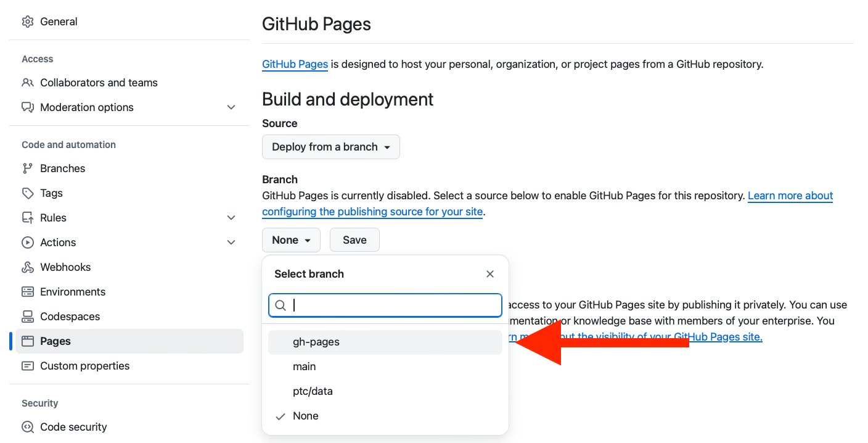Click the Security section label
Image resolution: width=868 pixels, height=443 pixels.
[39, 404]
